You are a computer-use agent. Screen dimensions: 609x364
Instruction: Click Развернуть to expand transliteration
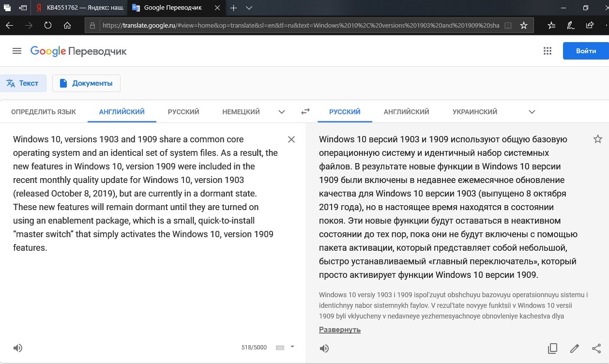pyautogui.click(x=340, y=330)
